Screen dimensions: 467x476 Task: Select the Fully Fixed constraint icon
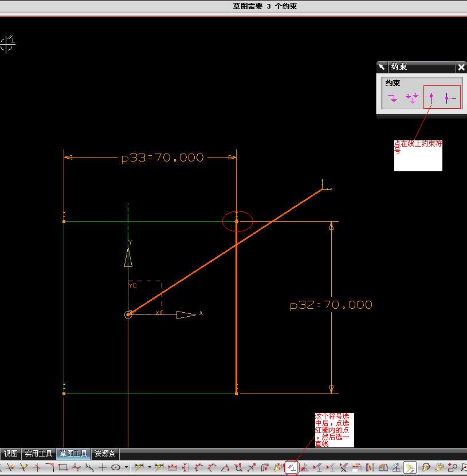pos(412,98)
